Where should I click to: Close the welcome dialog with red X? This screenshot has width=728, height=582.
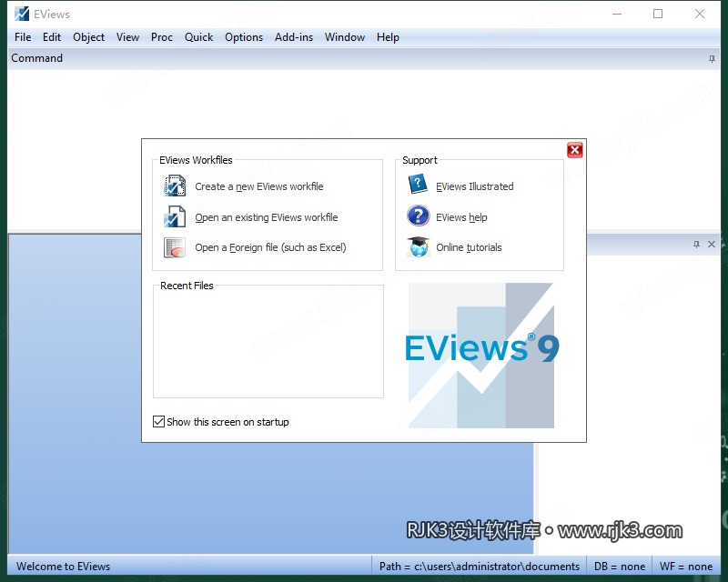pos(575,150)
